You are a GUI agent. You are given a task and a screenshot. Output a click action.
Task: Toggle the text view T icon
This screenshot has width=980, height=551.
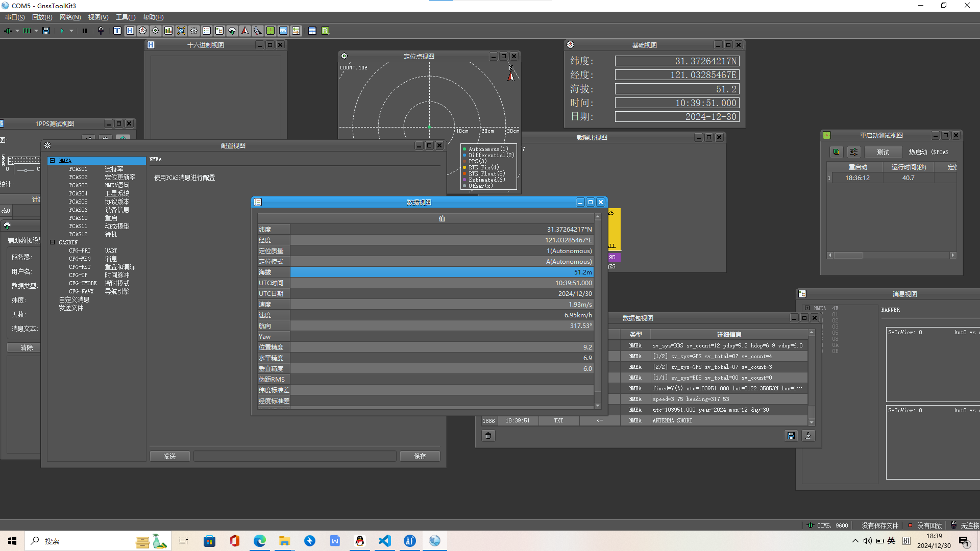pos(117,31)
